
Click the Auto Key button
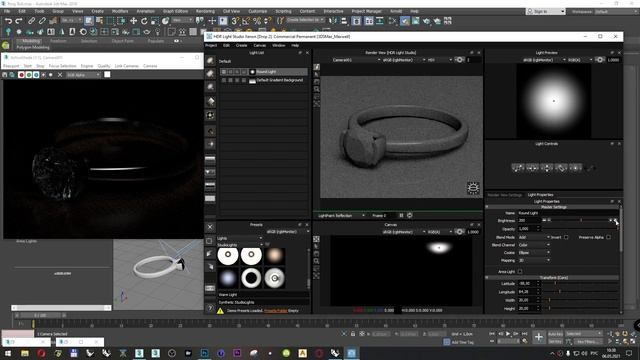coord(555,334)
